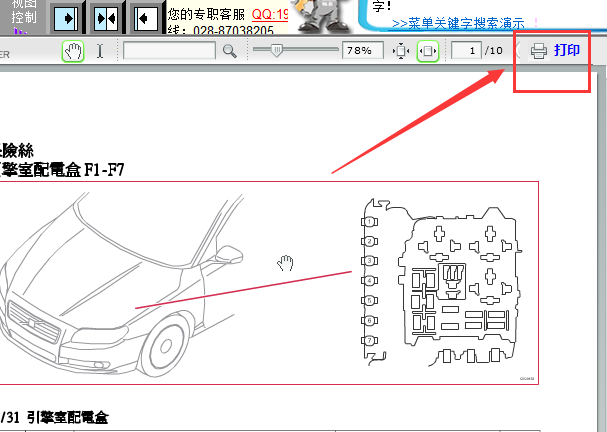Click the page number field showing 1
This screenshot has height=432, width=607.
pos(466,51)
